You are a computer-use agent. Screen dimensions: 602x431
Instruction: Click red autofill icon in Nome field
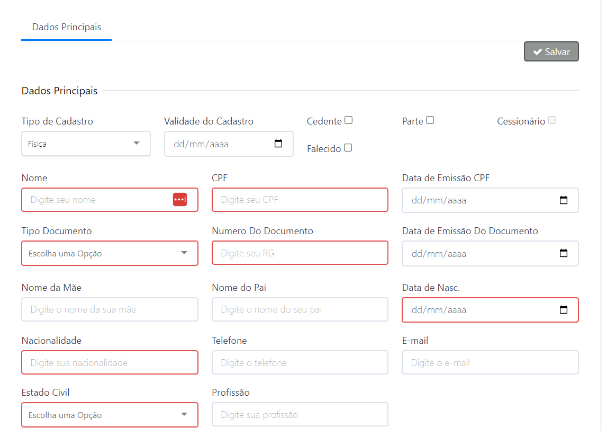tap(180, 200)
